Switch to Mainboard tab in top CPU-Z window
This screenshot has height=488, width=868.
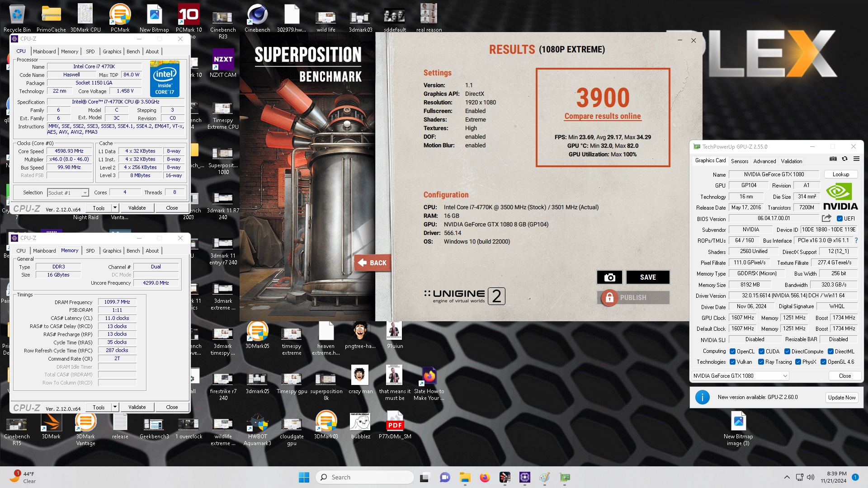pos(44,52)
